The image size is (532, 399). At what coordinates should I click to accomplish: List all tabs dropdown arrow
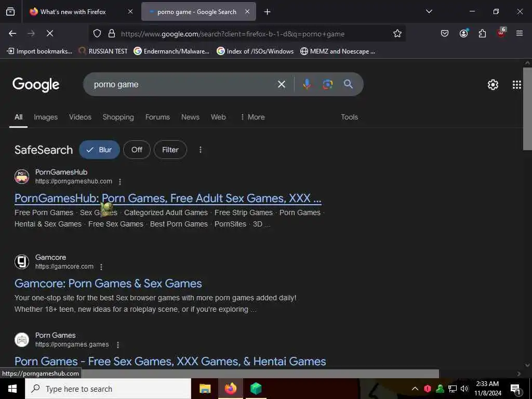429,11
